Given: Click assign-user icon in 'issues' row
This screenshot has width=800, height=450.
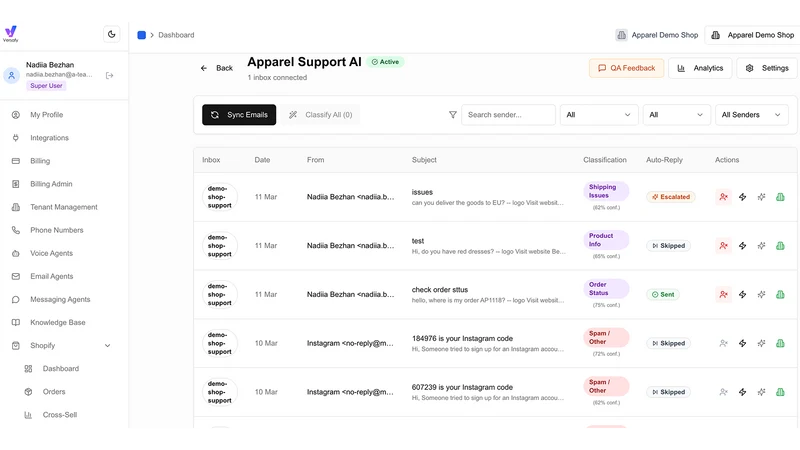Looking at the screenshot, I should click(x=723, y=197).
